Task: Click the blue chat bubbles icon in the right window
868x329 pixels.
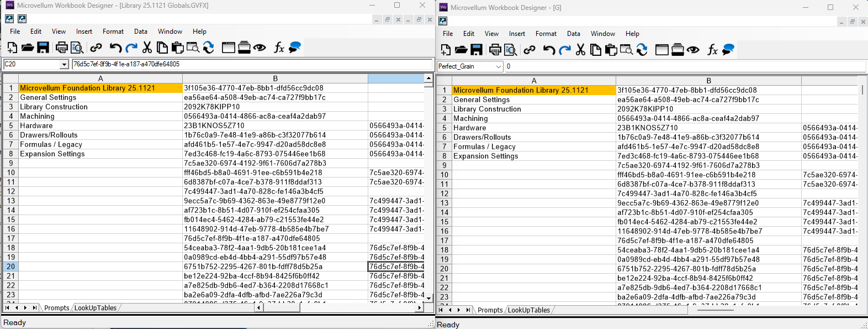Action: click(x=728, y=50)
